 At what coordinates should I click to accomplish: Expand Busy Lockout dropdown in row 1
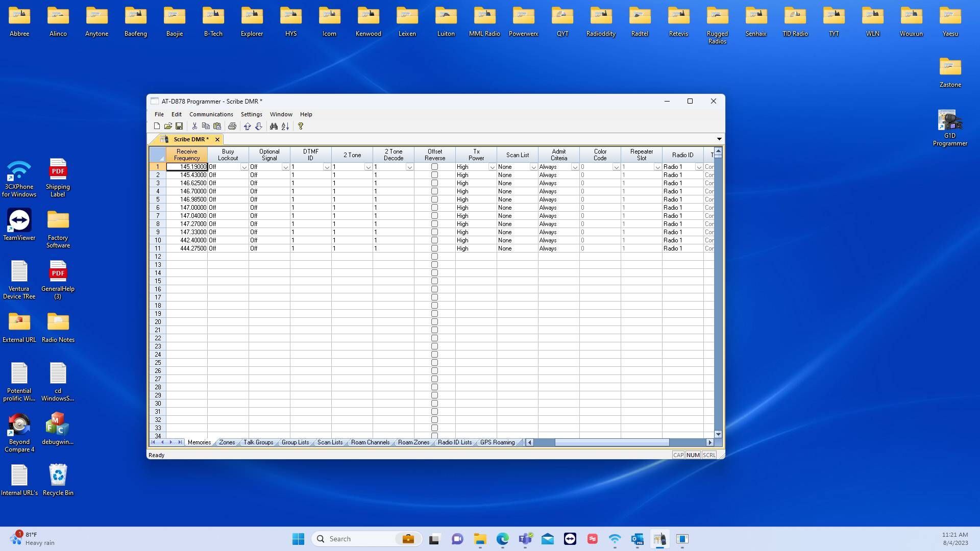point(244,167)
